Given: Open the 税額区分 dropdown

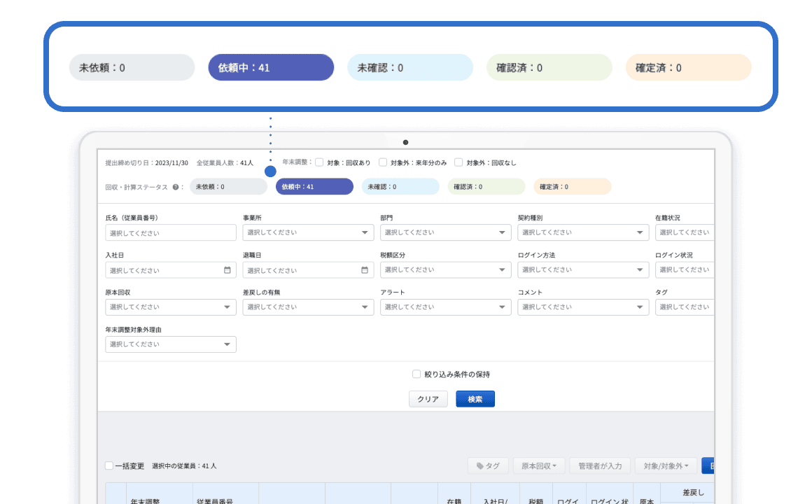Looking at the screenshot, I should 445,270.
